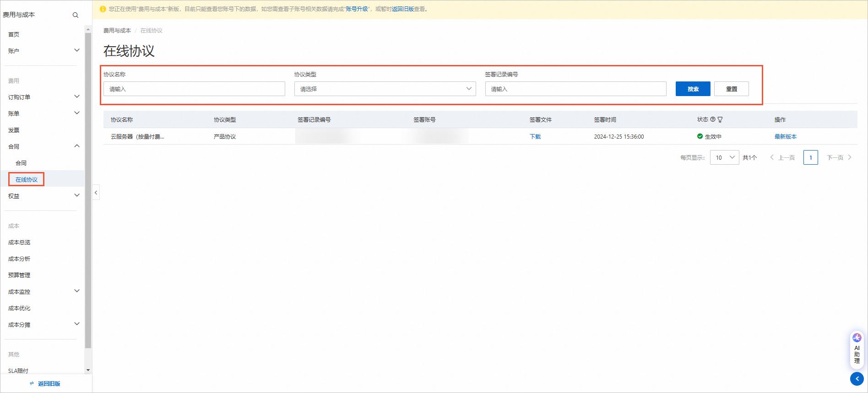Open 成本优化 in the sidebar

tap(19, 308)
